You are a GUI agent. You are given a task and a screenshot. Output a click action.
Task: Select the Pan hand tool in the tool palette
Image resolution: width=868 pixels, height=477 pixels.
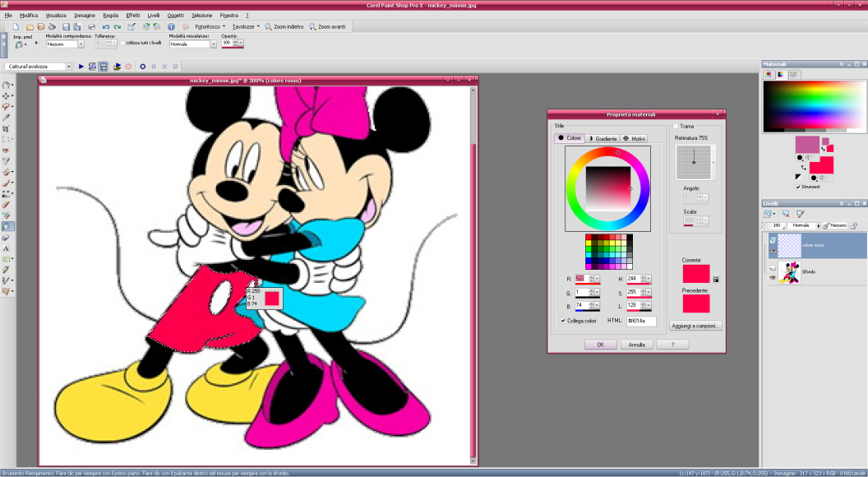pos(6,85)
